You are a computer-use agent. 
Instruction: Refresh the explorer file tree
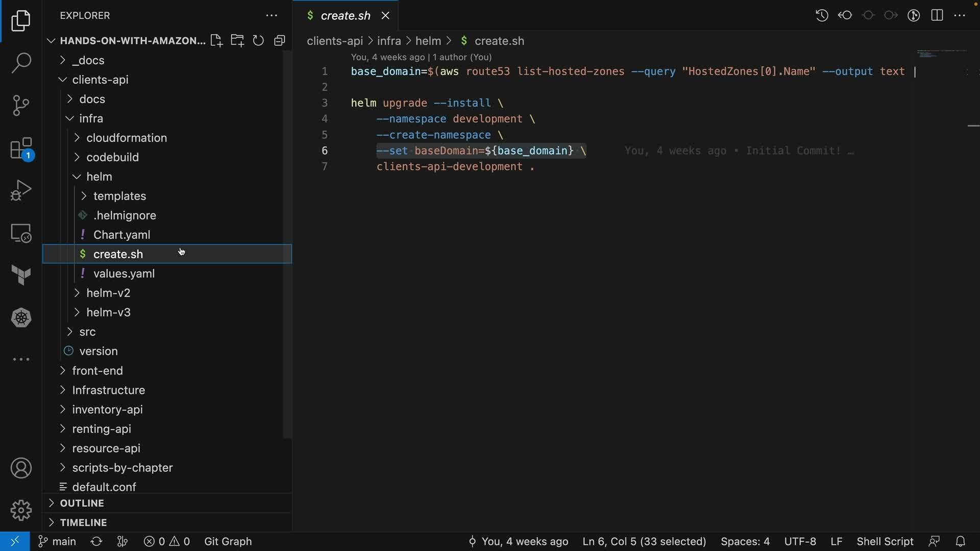click(x=258, y=41)
